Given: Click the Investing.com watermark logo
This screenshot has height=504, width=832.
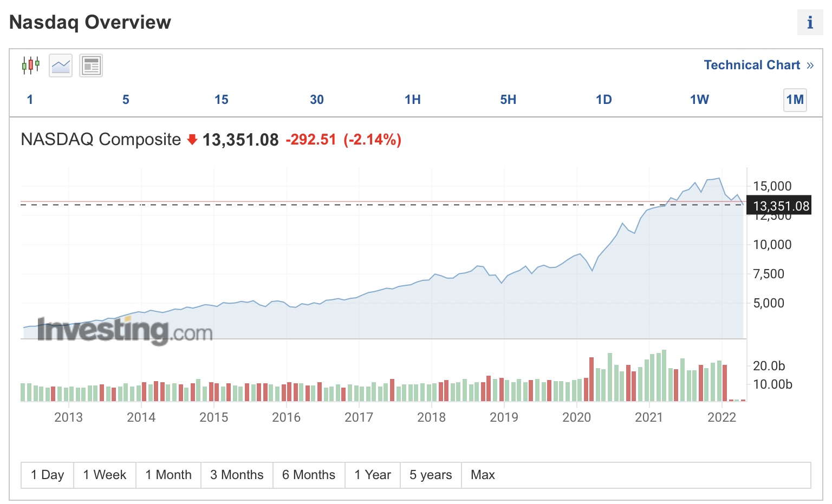Looking at the screenshot, I should [x=125, y=329].
